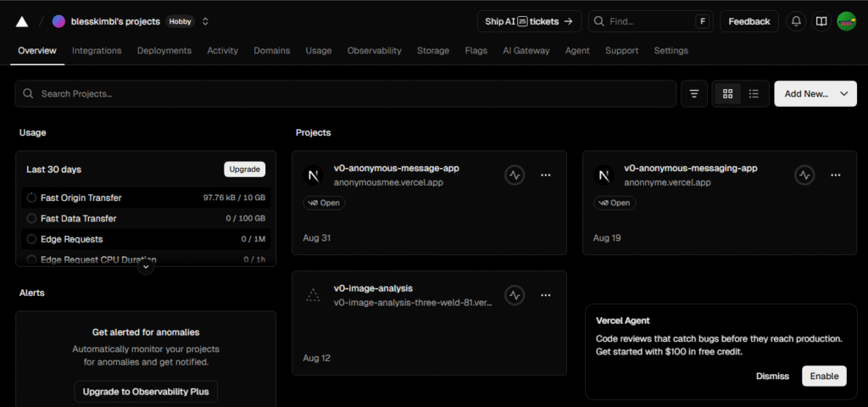Open the notifications bell
The height and width of the screenshot is (407, 868).
tap(796, 21)
